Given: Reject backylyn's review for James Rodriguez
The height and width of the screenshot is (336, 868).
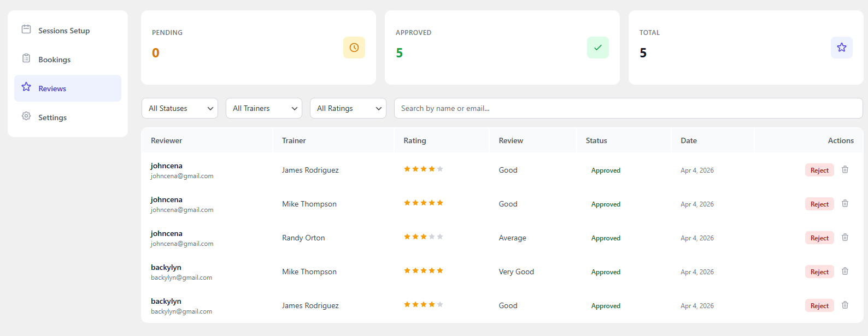Looking at the screenshot, I should click(x=819, y=305).
